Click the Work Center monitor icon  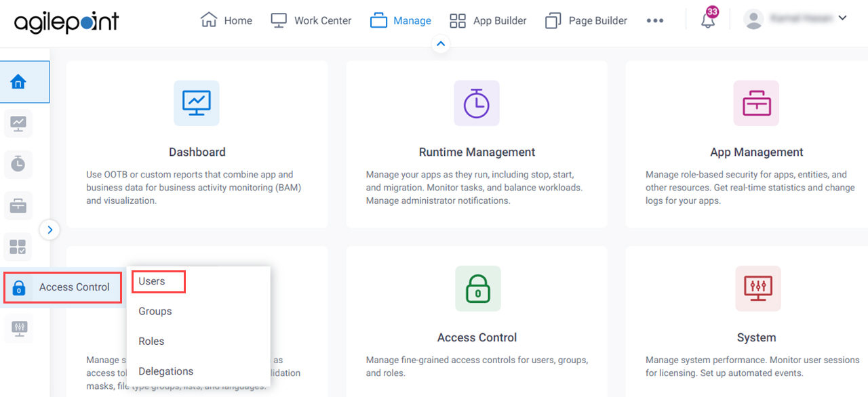point(279,20)
